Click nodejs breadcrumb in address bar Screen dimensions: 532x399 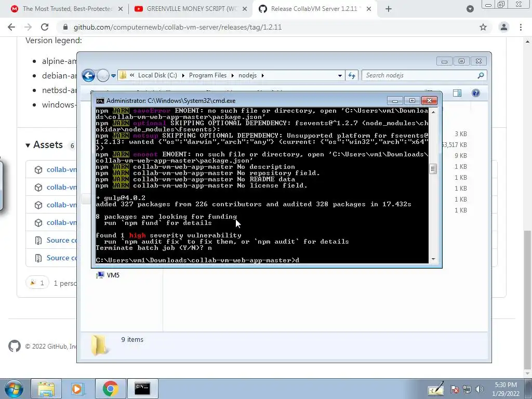click(x=247, y=75)
